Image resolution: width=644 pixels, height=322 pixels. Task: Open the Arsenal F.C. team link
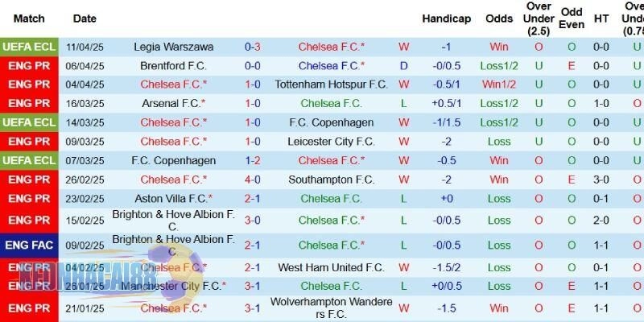(x=171, y=103)
